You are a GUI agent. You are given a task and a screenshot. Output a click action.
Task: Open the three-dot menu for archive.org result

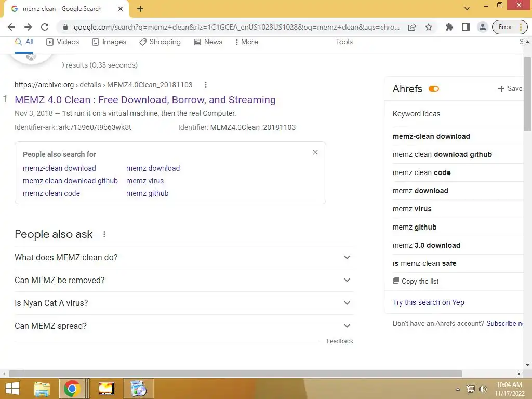206,85
